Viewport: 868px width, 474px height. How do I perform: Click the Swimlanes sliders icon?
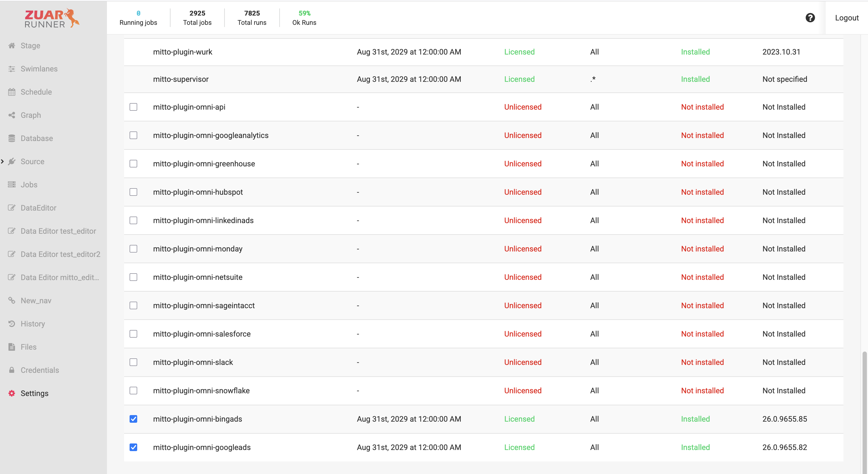click(12, 69)
